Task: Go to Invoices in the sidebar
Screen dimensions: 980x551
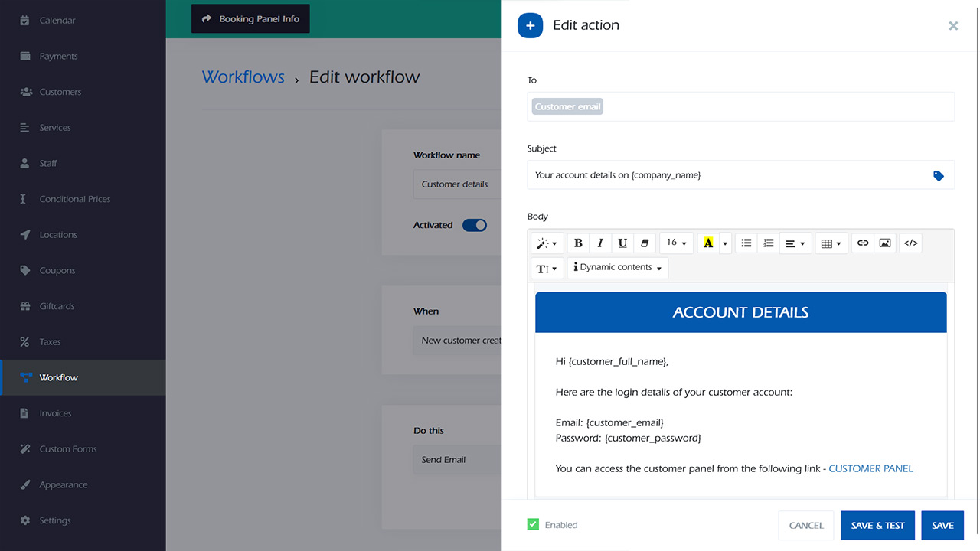Action: point(83,413)
